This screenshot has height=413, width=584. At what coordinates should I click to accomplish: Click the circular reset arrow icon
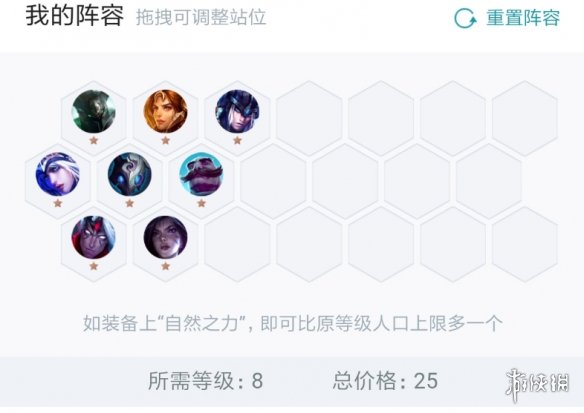[x=465, y=18]
